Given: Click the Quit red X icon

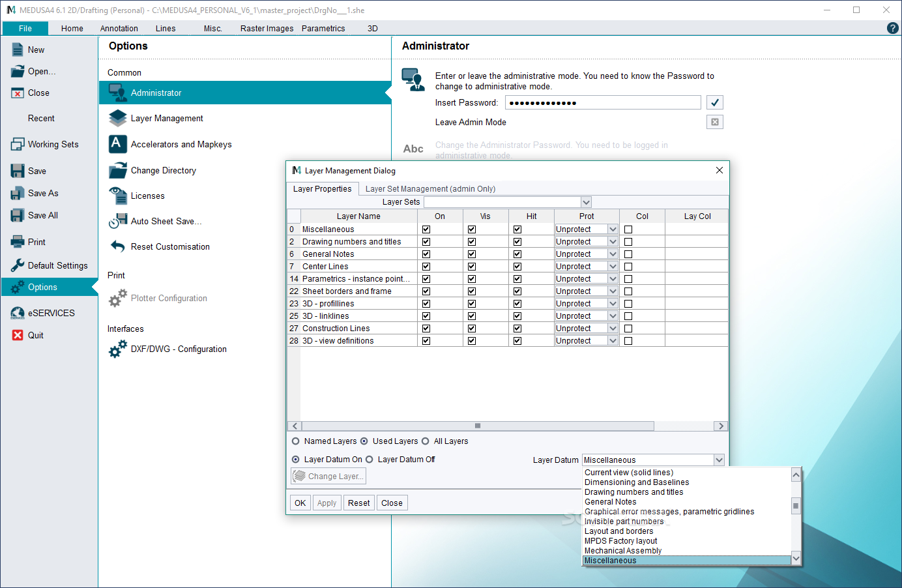Looking at the screenshot, I should [x=18, y=335].
